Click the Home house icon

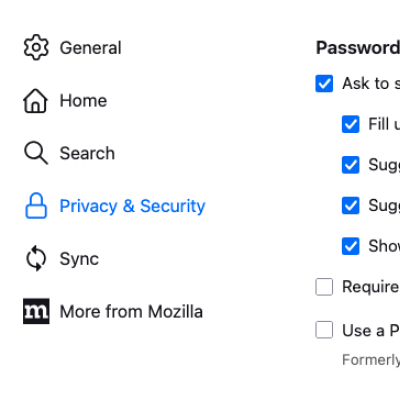pyautogui.click(x=35, y=100)
